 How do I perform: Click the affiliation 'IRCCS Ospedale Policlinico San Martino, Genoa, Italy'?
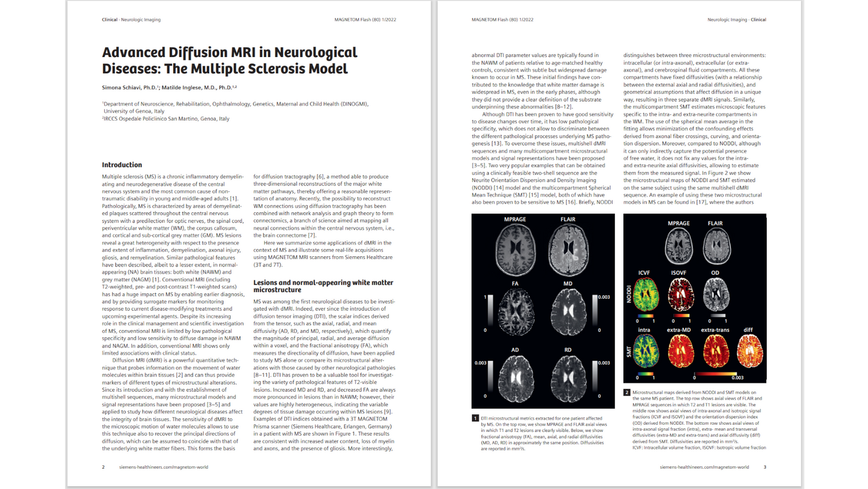pyautogui.click(x=165, y=119)
